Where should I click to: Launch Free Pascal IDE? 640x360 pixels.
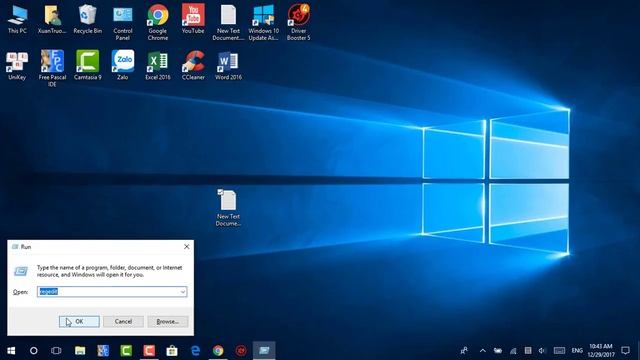(52, 69)
